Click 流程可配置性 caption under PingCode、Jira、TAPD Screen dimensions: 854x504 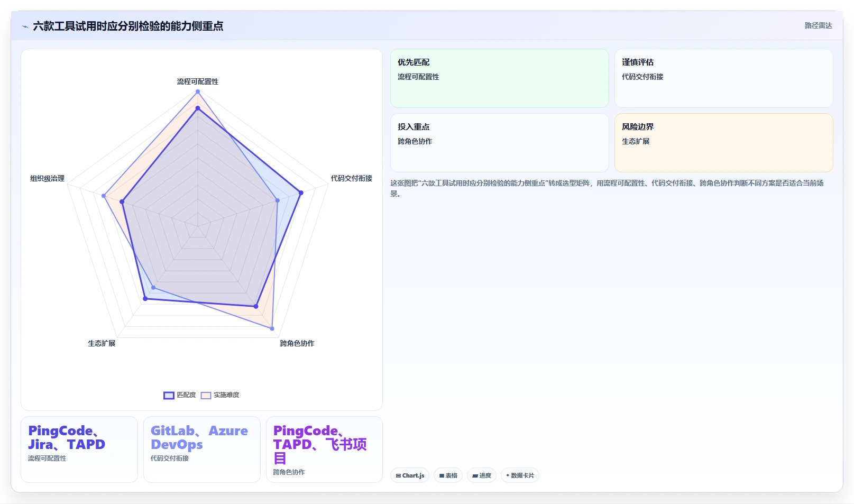47,459
